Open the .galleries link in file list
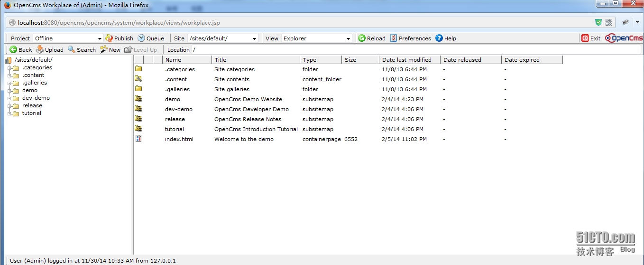Screen dimensions: 644x265 coord(177,89)
